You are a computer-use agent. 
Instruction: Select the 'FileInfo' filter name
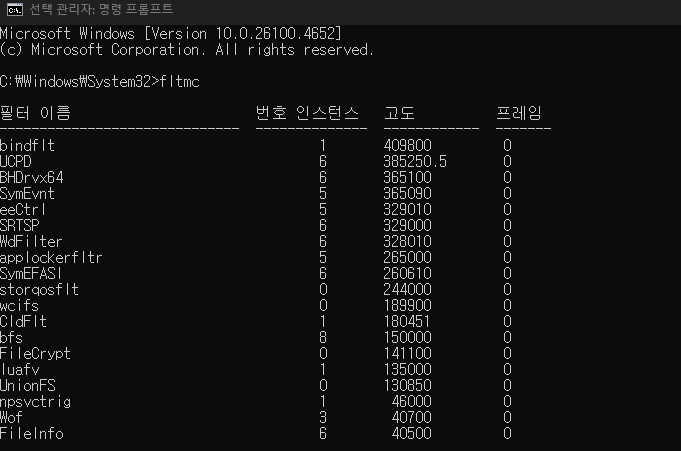coord(32,433)
